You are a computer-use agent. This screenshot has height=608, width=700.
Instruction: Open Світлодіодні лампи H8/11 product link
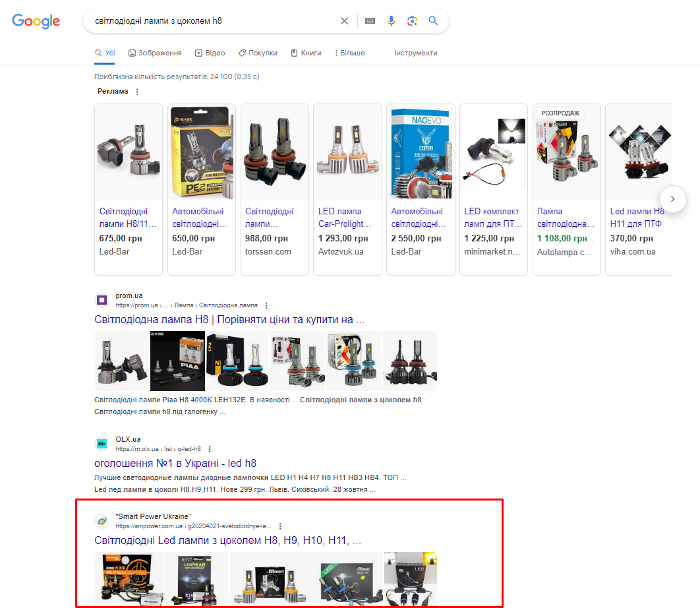[127, 218]
